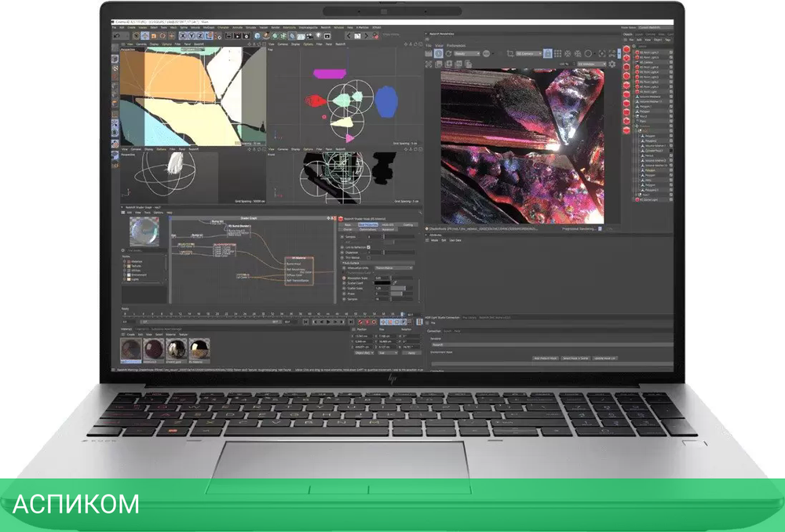Select the Scale tool in the toolbar
785x532 pixels.
click(x=153, y=37)
